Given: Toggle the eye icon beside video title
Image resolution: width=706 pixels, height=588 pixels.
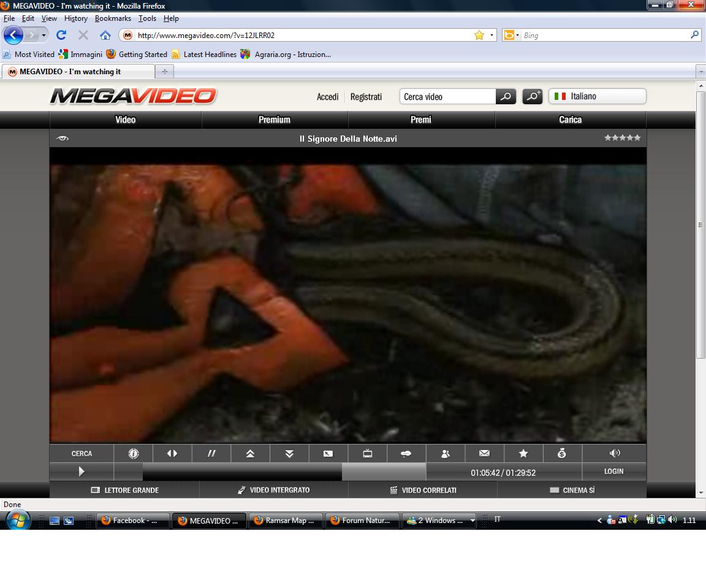Looking at the screenshot, I should point(63,139).
